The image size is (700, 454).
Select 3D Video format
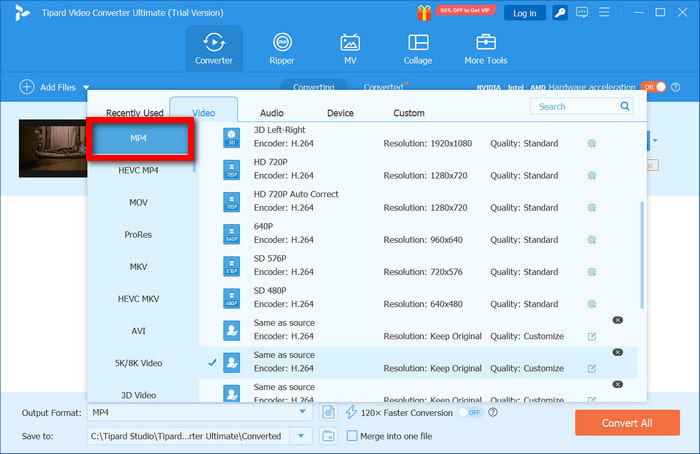tap(138, 395)
